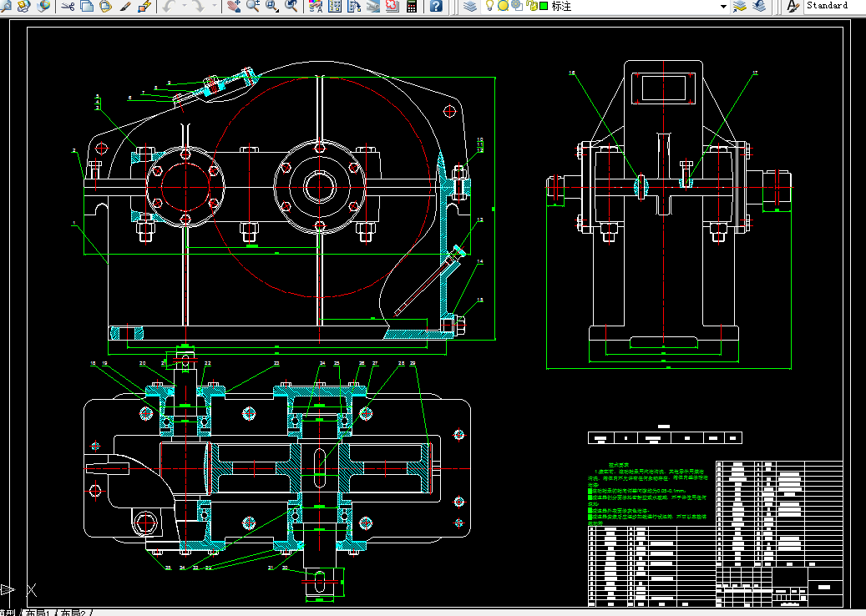866x616 pixels.
Task: Click the Copy icon
Action: 86,6
